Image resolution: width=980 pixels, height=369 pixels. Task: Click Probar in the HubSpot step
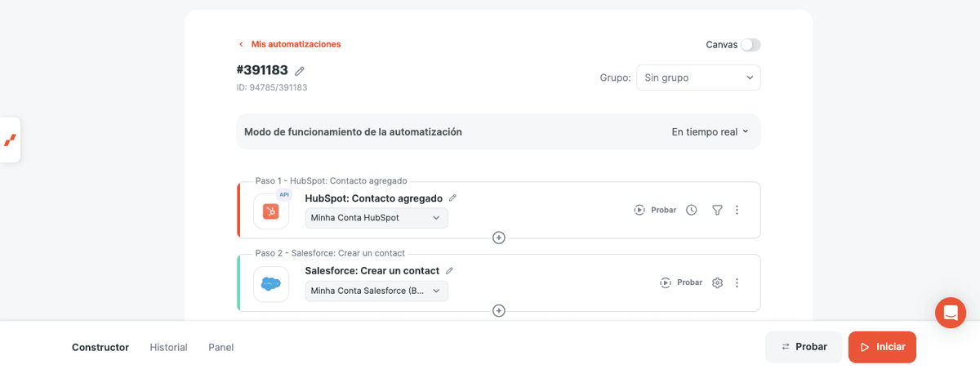656,210
